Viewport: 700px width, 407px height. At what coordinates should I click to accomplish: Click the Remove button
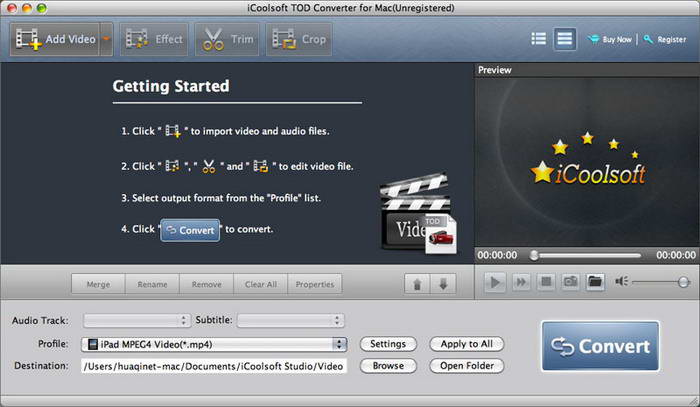tap(206, 284)
